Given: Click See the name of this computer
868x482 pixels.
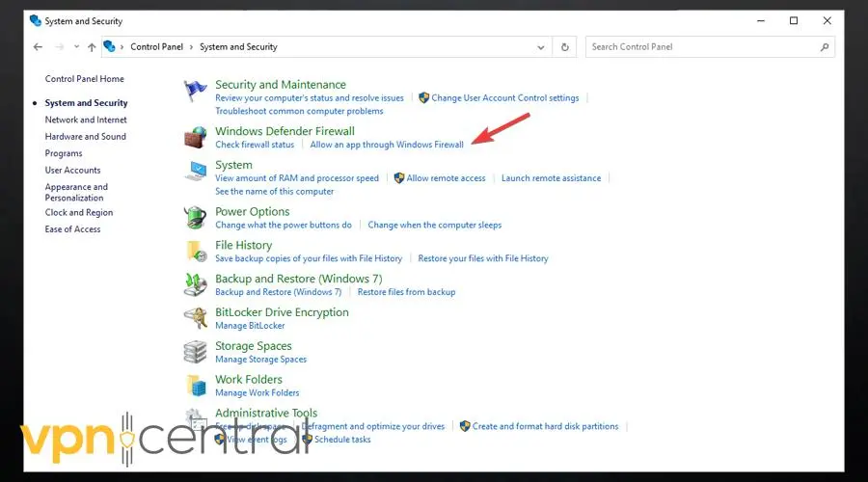Looking at the screenshot, I should pos(275,192).
